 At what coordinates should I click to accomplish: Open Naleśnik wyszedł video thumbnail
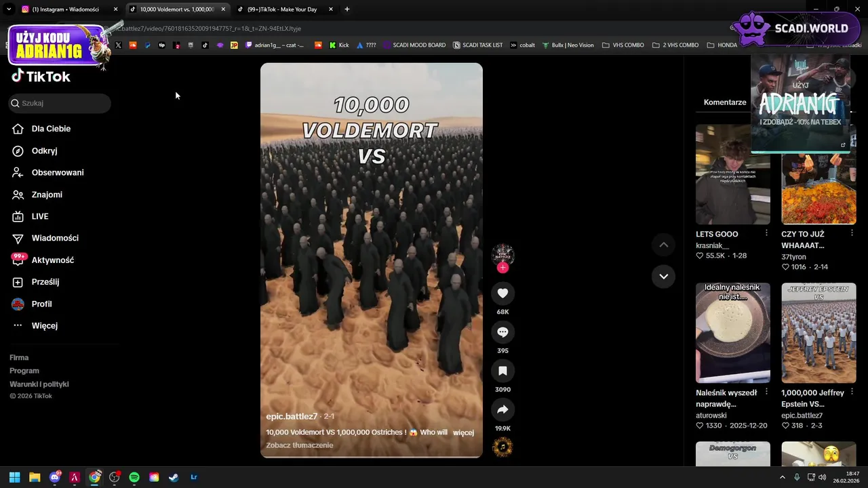(733, 333)
